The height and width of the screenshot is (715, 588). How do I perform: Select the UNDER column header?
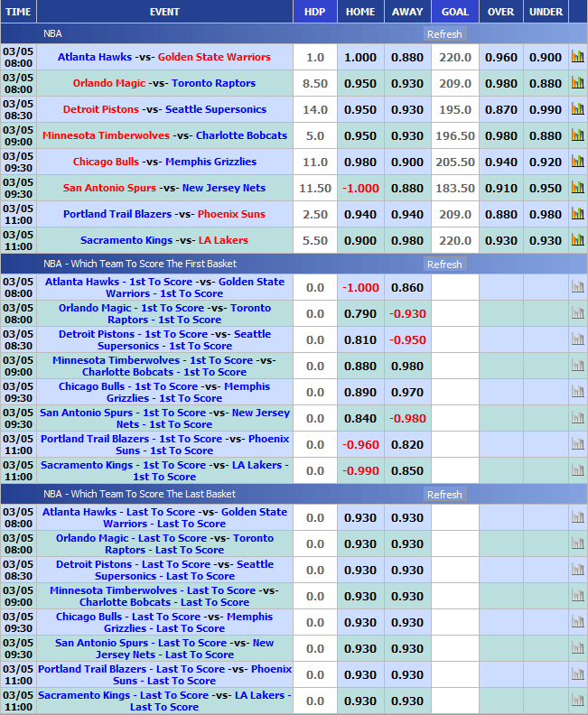coord(546,12)
